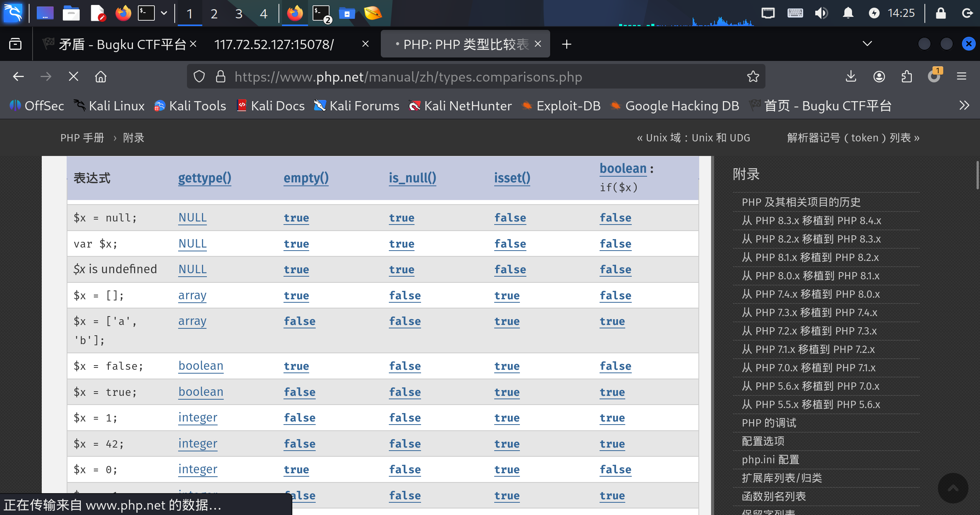Viewport: 980px width, 515px height.
Task: Open the extensions puzzle-piece icon
Action: (906, 77)
